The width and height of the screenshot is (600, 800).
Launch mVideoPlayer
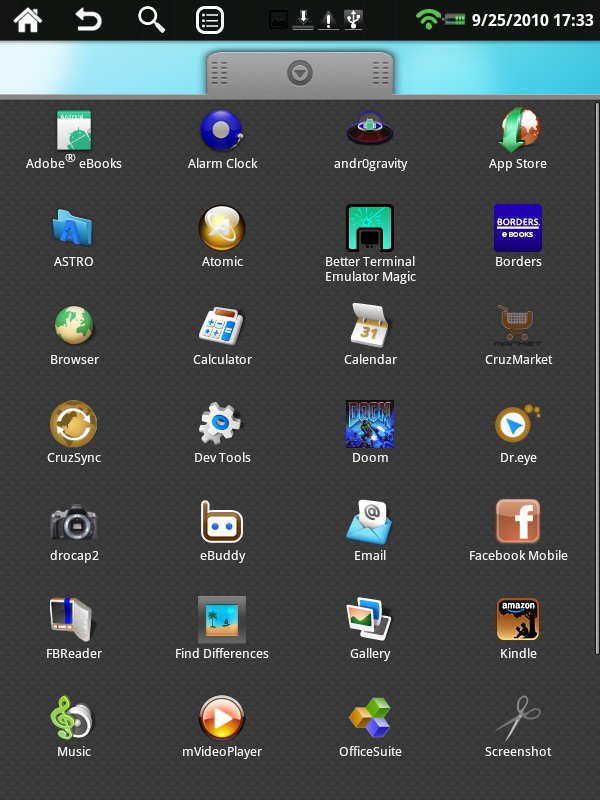point(221,717)
